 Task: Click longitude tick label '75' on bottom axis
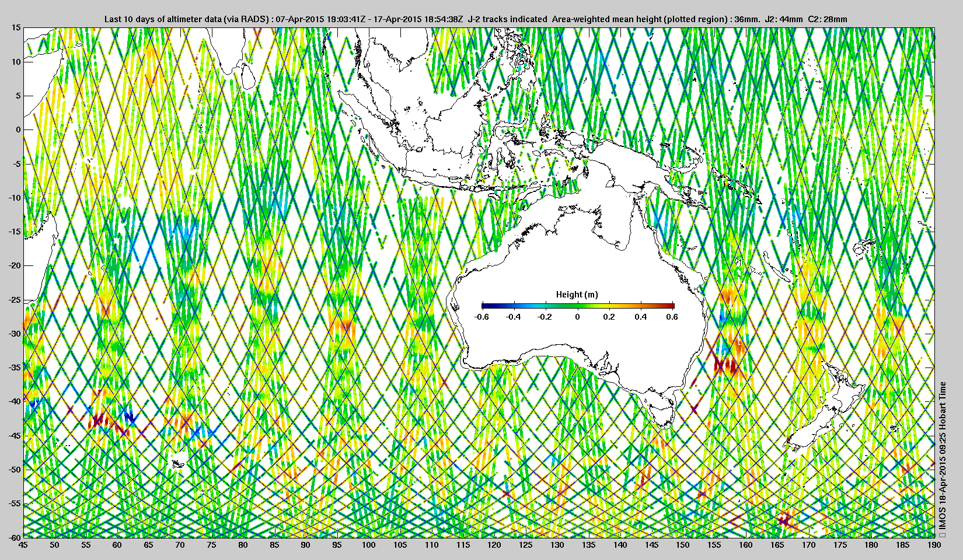coord(211,545)
